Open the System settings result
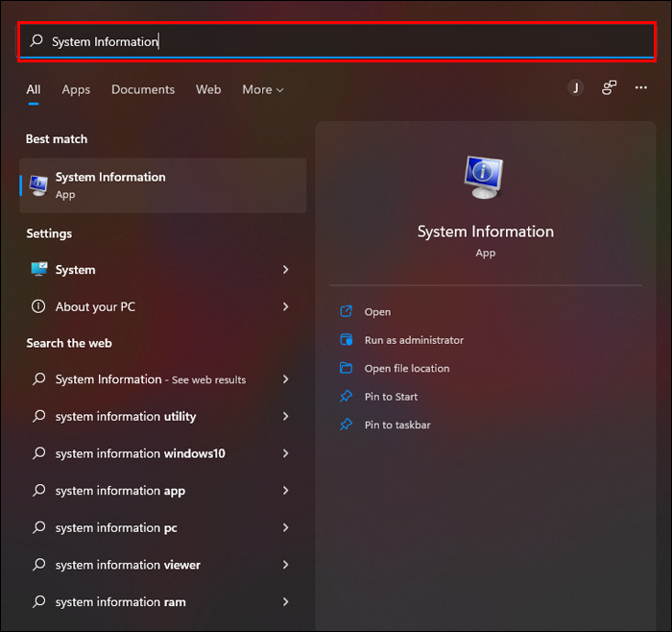The height and width of the screenshot is (632, 672). point(163,270)
